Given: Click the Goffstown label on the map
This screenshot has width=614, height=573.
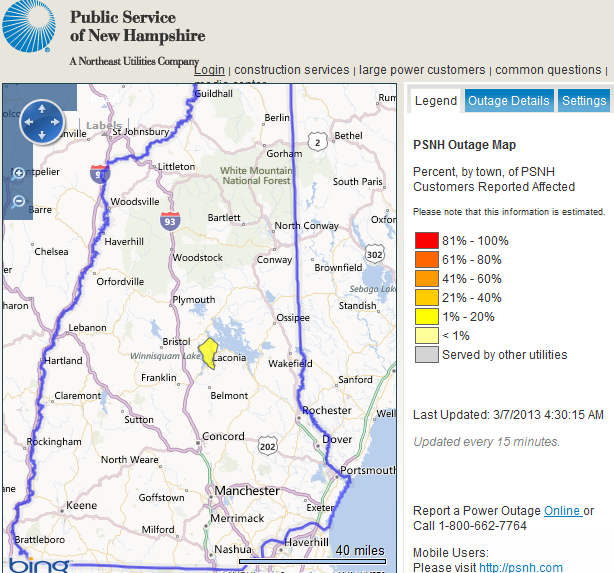Looking at the screenshot, I should (161, 497).
